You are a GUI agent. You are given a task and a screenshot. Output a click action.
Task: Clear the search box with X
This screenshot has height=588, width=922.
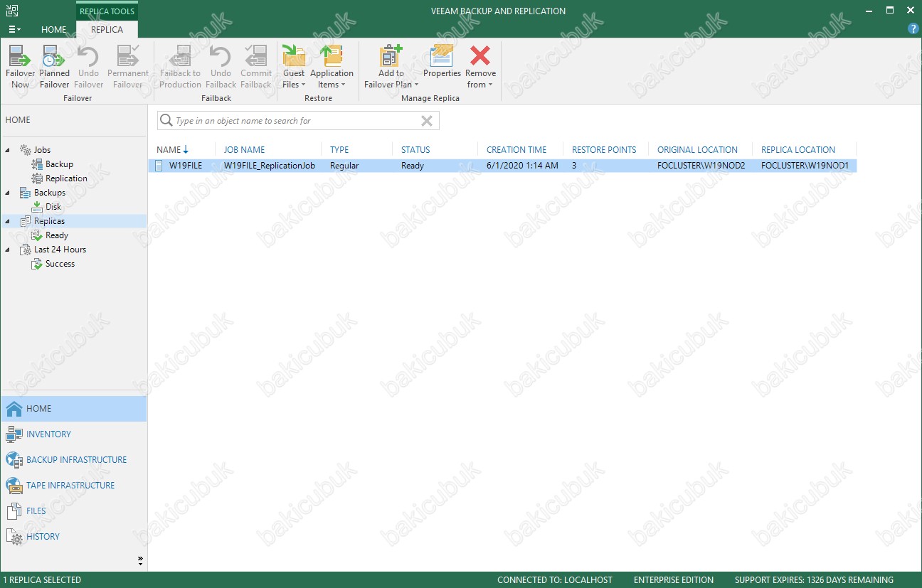pyautogui.click(x=427, y=121)
